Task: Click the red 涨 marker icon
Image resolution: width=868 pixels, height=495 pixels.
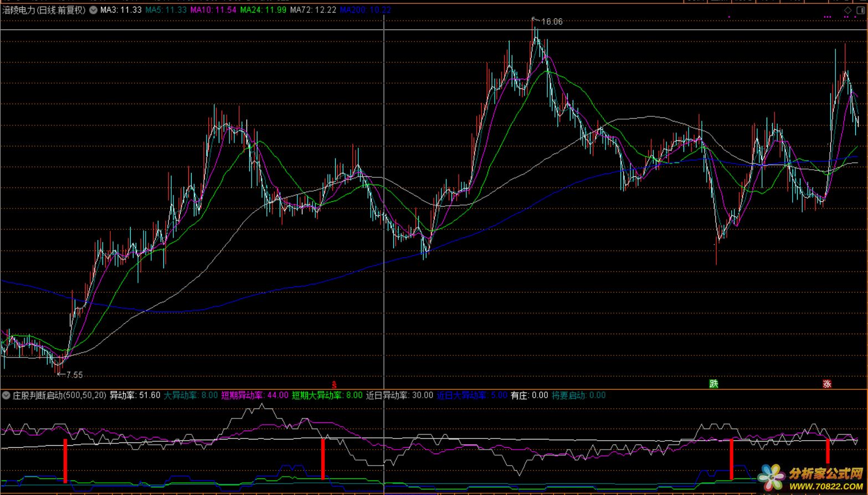Action: pos(827,384)
